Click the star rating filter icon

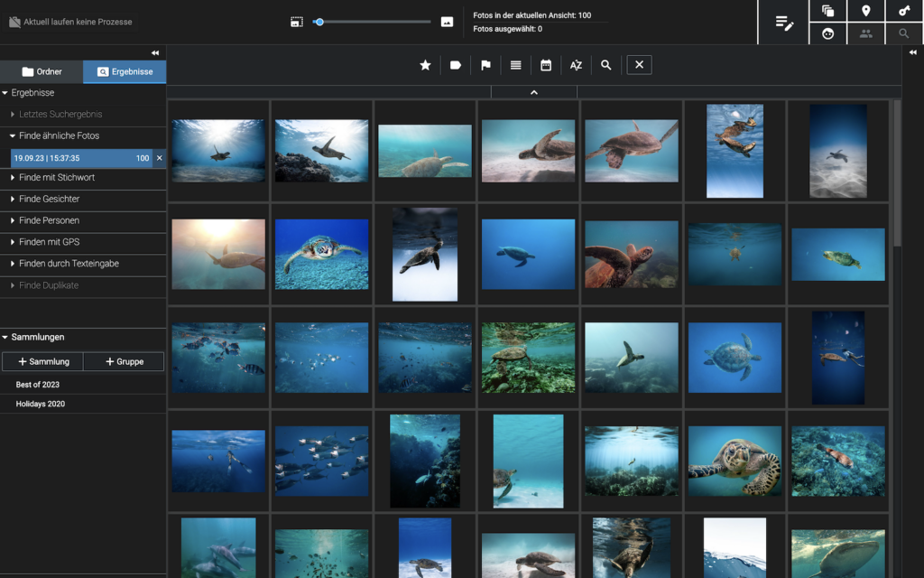425,65
